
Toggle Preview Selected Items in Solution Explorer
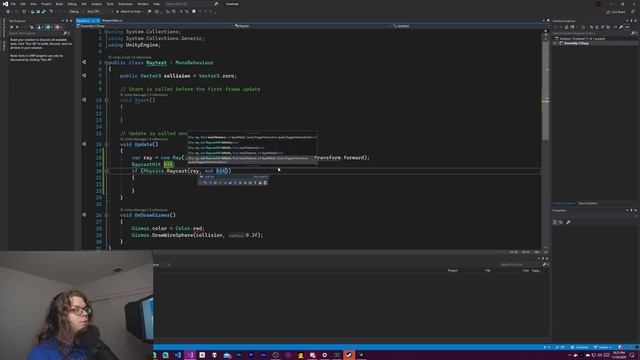pos(627,27)
